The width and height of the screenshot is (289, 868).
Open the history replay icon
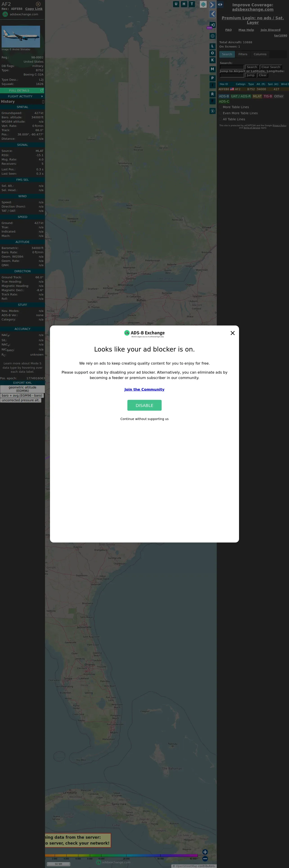point(212,111)
